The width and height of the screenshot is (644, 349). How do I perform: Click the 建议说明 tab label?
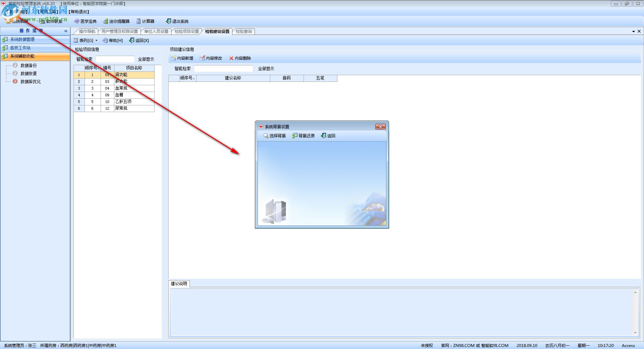[x=179, y=284]
